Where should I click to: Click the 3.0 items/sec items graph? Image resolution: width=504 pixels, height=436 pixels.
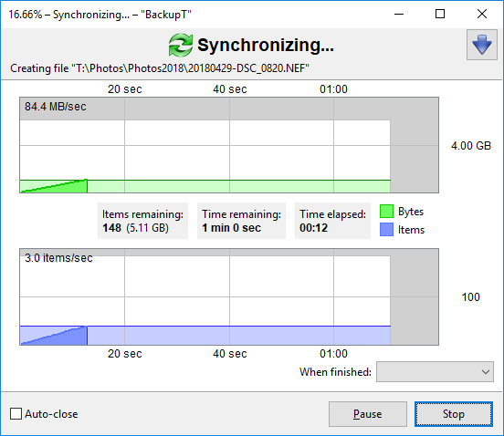coord(229,296)
